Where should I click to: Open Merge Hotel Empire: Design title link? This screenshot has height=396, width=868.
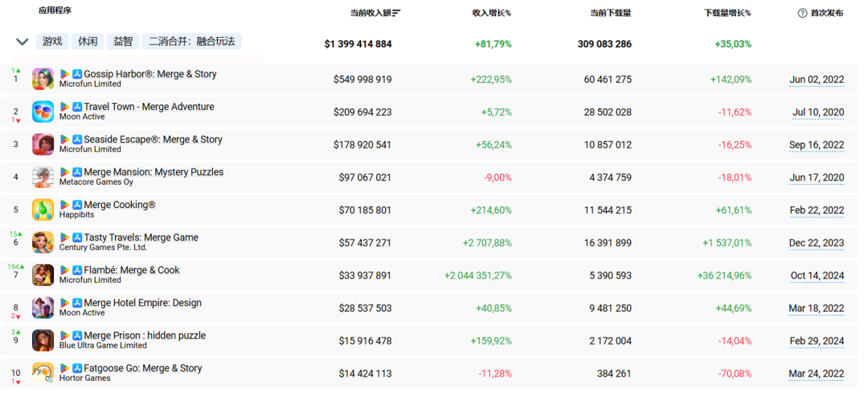point(143,303)
